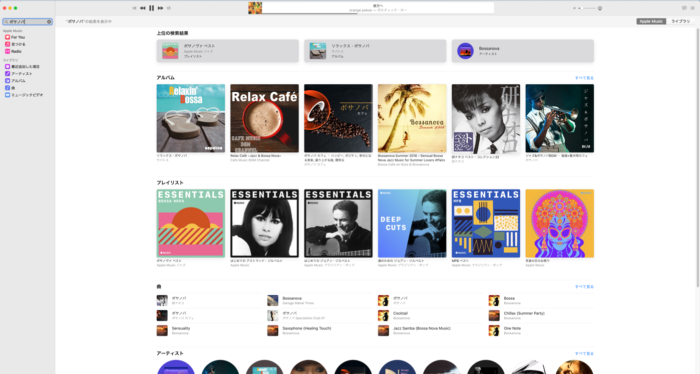The height and width of the screenshot is (374, 700).
Task: Clear the search field with the X icon
Action: click(49, 21)
